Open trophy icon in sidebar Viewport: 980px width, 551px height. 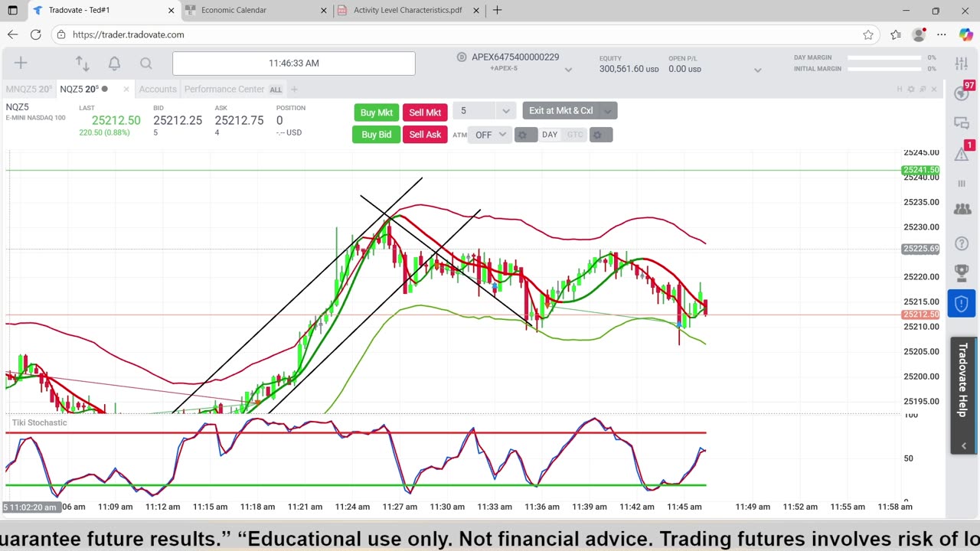[962, 272]
